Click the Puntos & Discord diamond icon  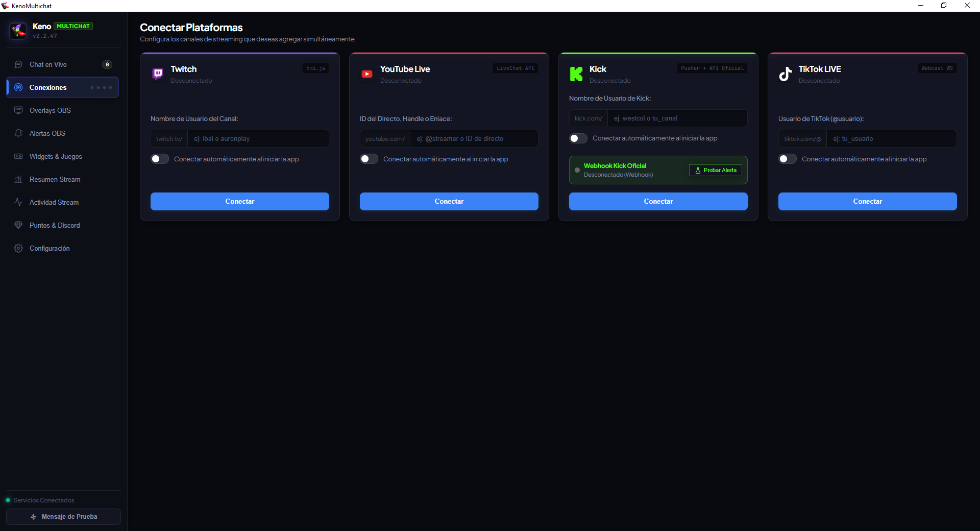pyautogui.click(x=18, y=225)
